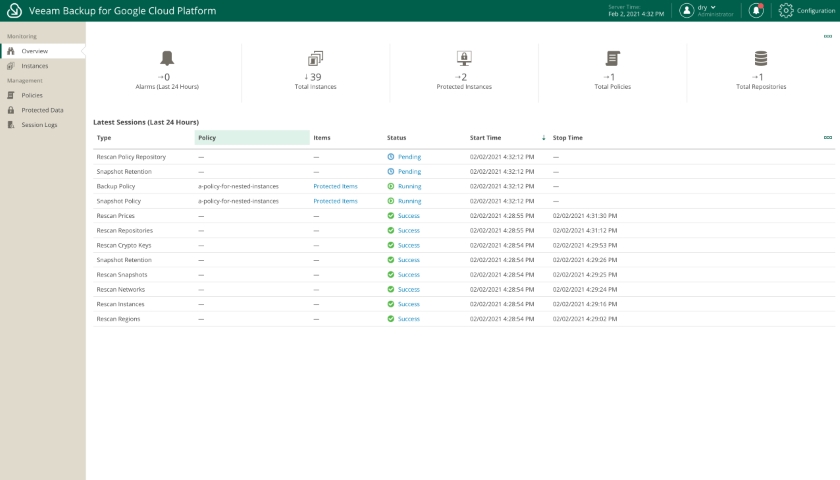Click the Veeam logo icon
This screenshot has width=840, height=480.
click(x=14, y=10)
